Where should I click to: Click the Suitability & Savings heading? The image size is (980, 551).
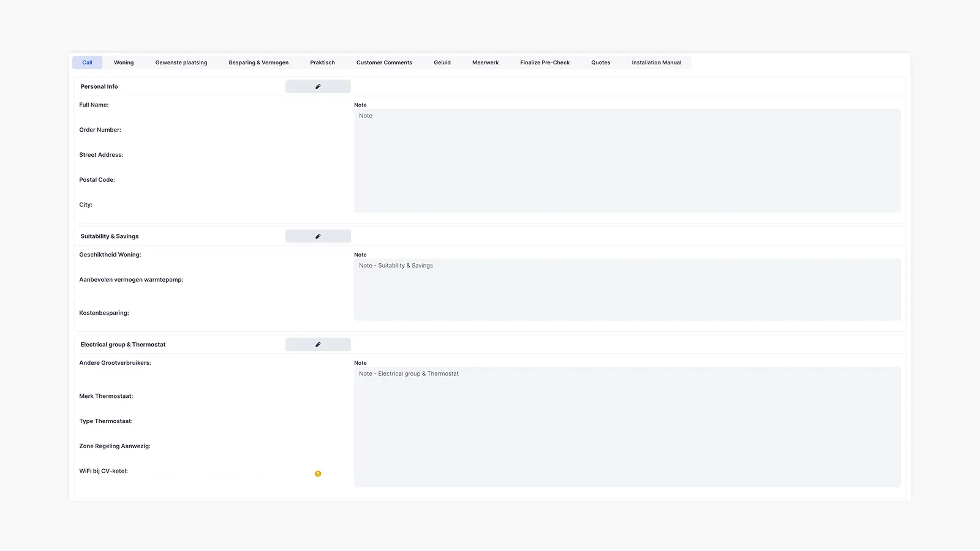coord(110,236)
